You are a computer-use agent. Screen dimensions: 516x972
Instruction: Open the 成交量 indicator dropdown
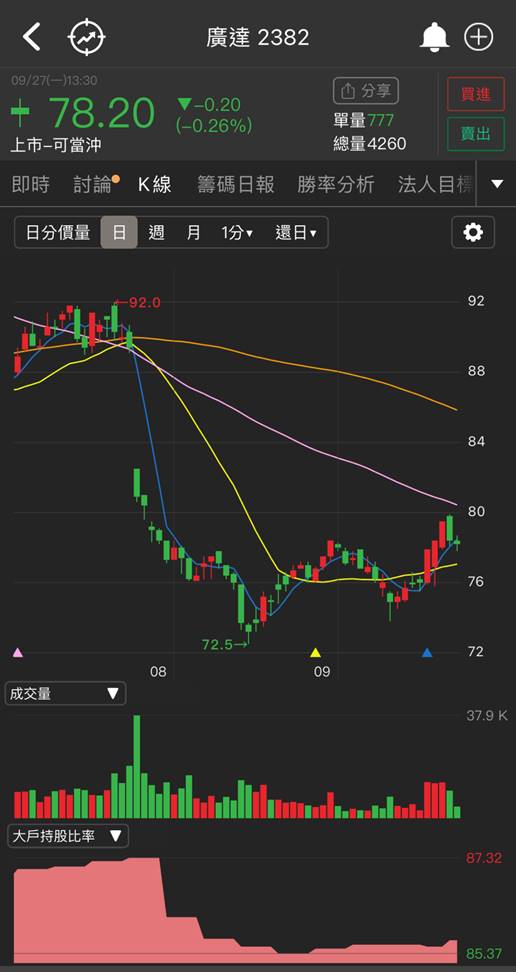coord(65,694)
